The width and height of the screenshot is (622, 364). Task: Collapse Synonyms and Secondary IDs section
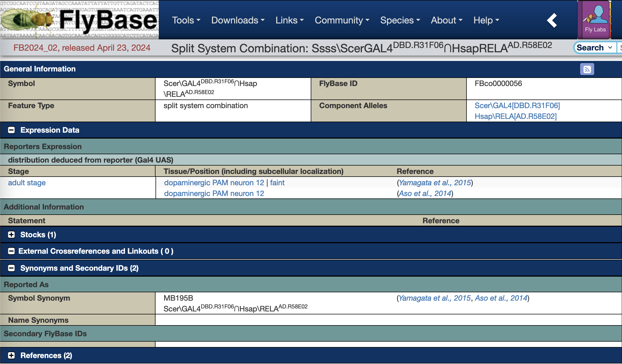click(11, 268)
